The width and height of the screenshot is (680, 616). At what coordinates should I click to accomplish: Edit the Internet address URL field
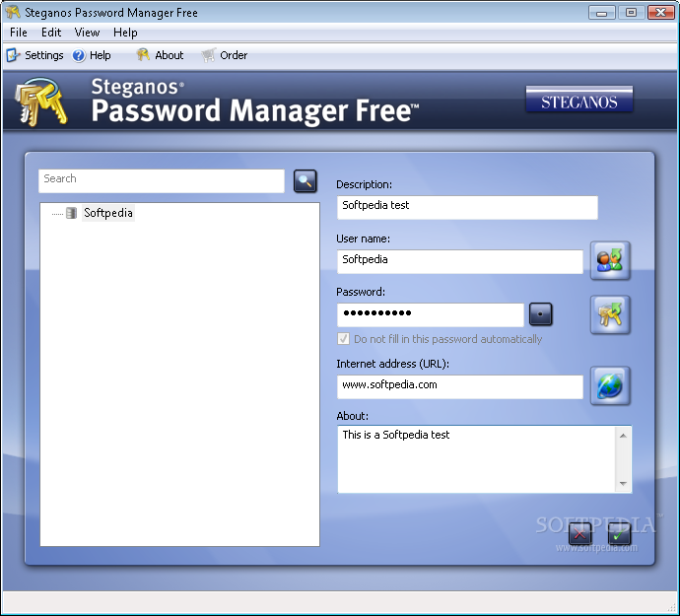pyautogui.click(x=460, y=387)
